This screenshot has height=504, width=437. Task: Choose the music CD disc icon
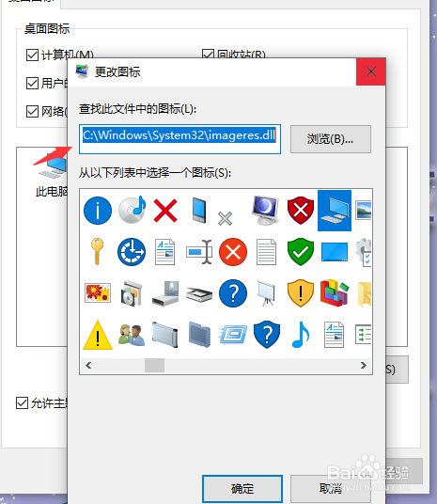pos(133,210)
